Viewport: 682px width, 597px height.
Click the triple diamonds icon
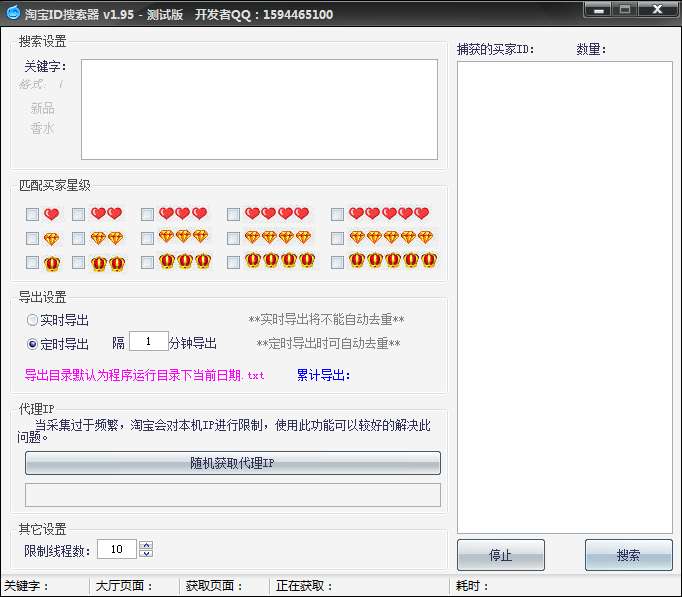[184, 236]
